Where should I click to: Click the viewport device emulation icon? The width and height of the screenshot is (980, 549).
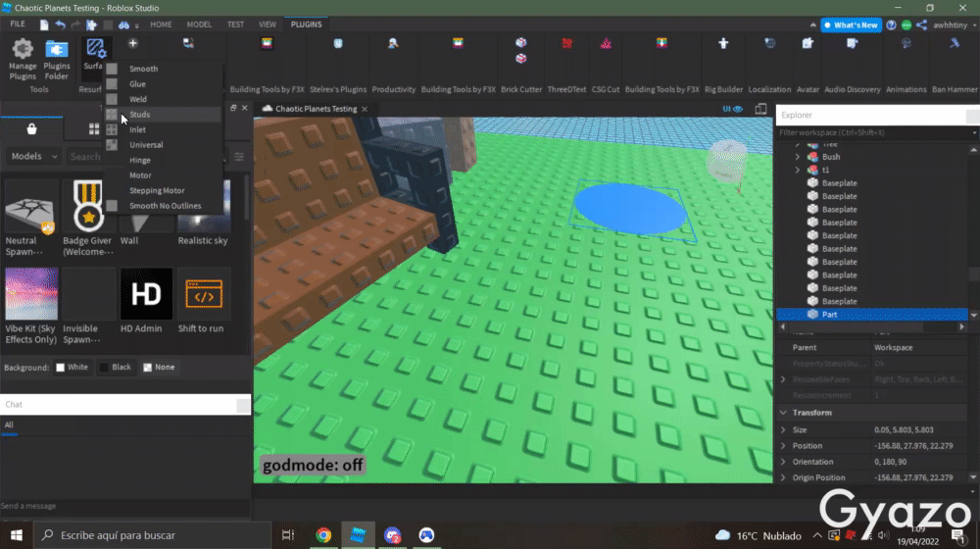[x=760, y=109]
